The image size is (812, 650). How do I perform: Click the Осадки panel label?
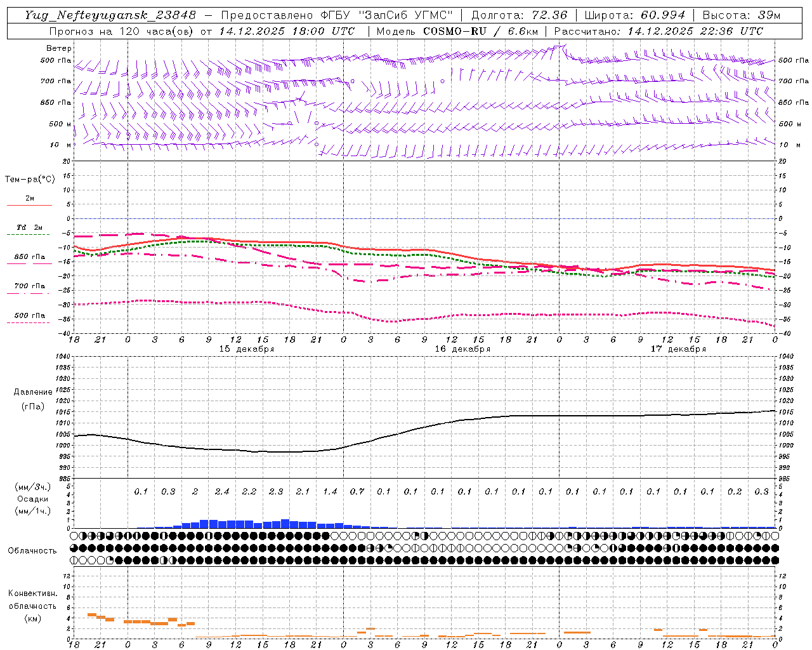pos(33,499)
